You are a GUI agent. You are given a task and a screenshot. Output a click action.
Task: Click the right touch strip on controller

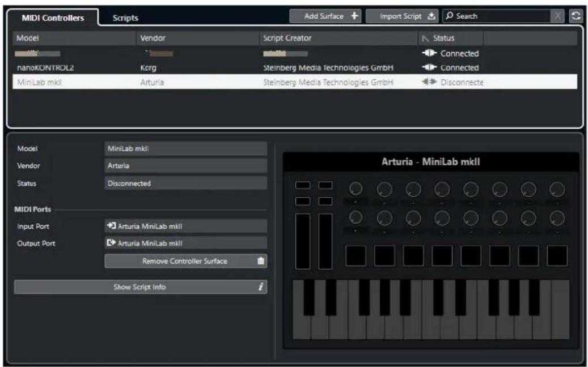[x=325, y=241]
